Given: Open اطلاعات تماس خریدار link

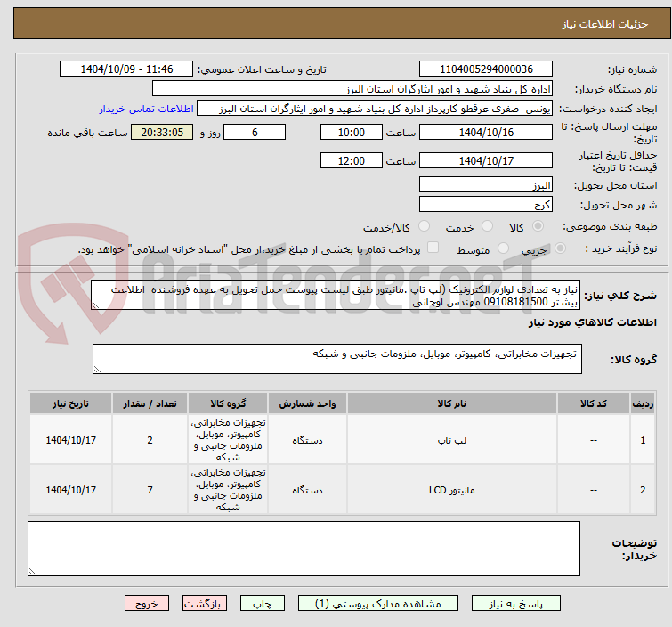Looking at the screenshot, I should tap(147, 109).
